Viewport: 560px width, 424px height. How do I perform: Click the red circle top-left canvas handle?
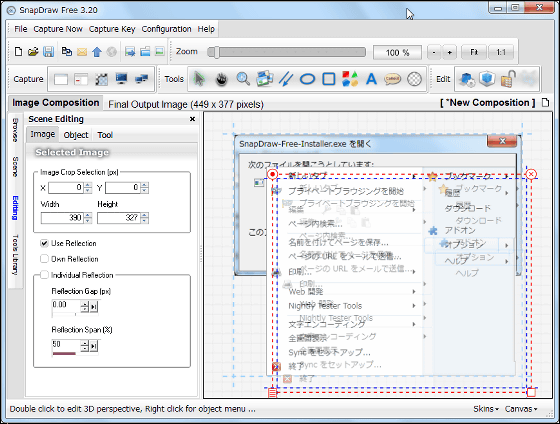tap(272, 174)
